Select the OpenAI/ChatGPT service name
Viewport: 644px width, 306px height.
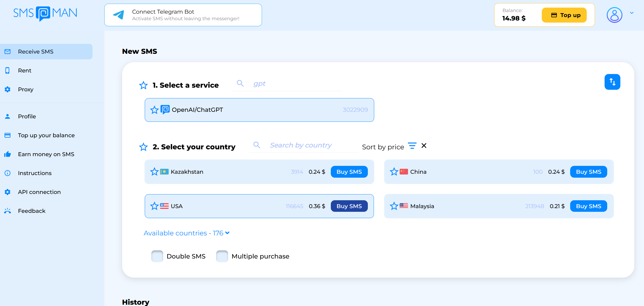click(x=197, y=110)
